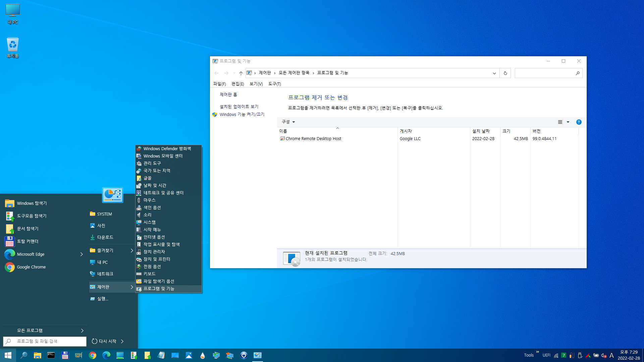This screenshot has height=362, width=644.
Task: Click the Control Panel search box
Action: [x=549, y=73]
